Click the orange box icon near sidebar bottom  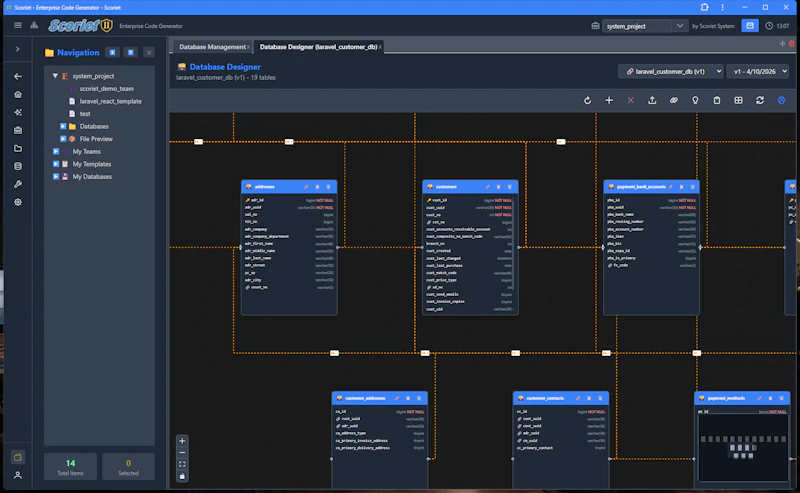(18, 457)
